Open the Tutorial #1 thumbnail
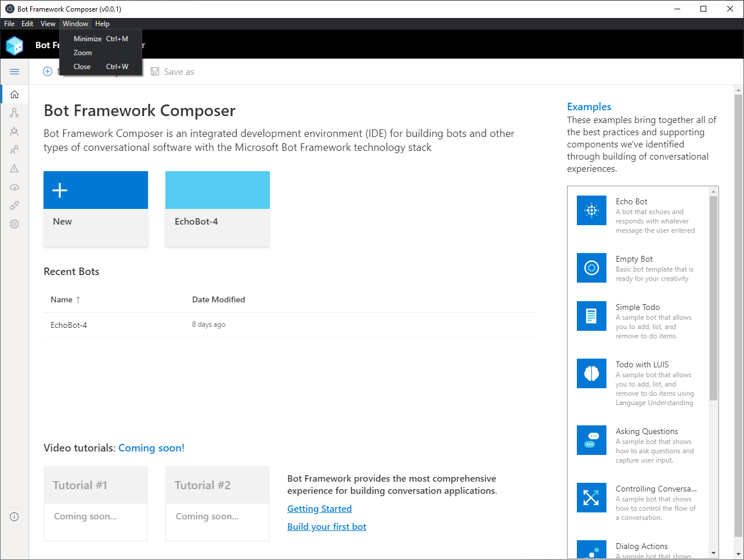The image size is (744, 560). click(96, 504)
